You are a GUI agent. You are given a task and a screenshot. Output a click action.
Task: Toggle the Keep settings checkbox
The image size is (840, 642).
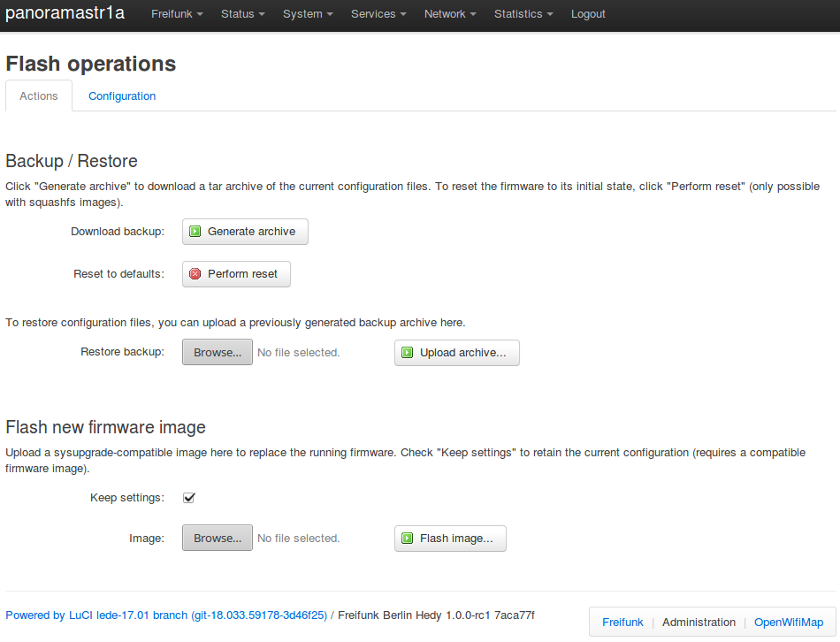coord(188,498)
